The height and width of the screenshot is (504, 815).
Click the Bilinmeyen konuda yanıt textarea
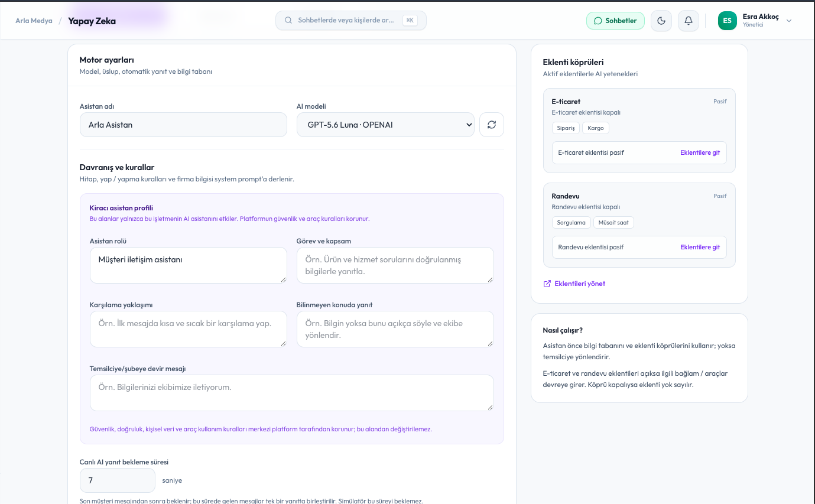(x=395, y=329)
